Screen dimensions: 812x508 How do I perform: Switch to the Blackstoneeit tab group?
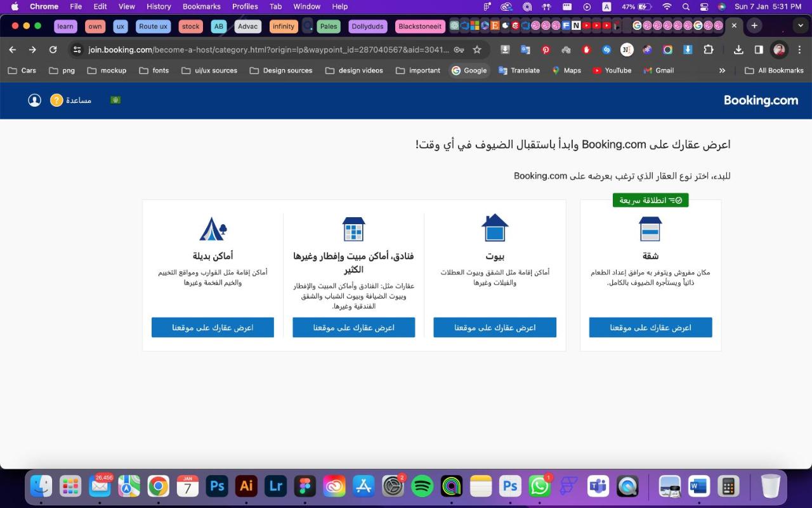[420, 26]
